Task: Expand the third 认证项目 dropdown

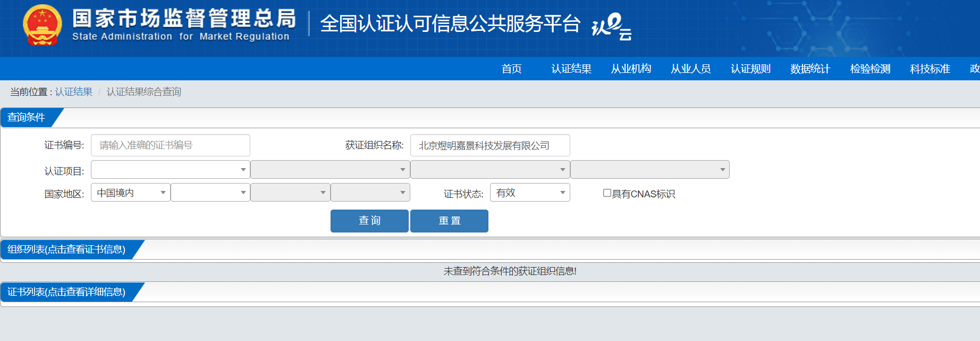Action: click(x=490, y=170)
